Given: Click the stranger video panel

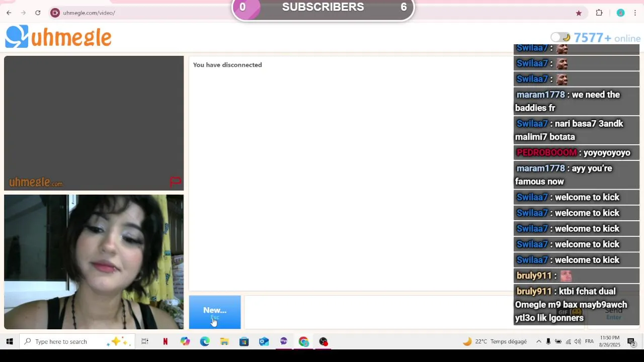Looking at the screenshot, I should [x=94, y=123].
